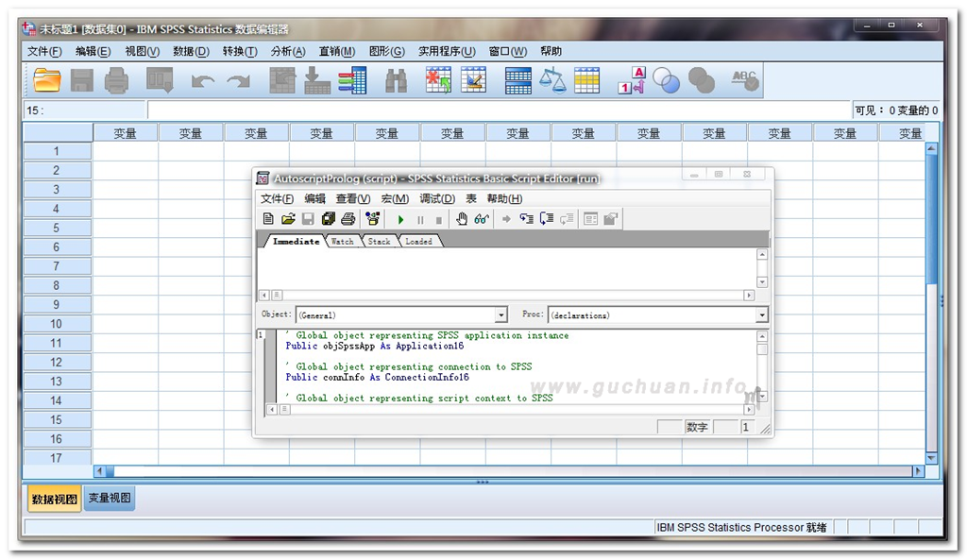Expand the Object (General) dropdown
Screen dimensions: 967x560
click(x=500, y=315)
